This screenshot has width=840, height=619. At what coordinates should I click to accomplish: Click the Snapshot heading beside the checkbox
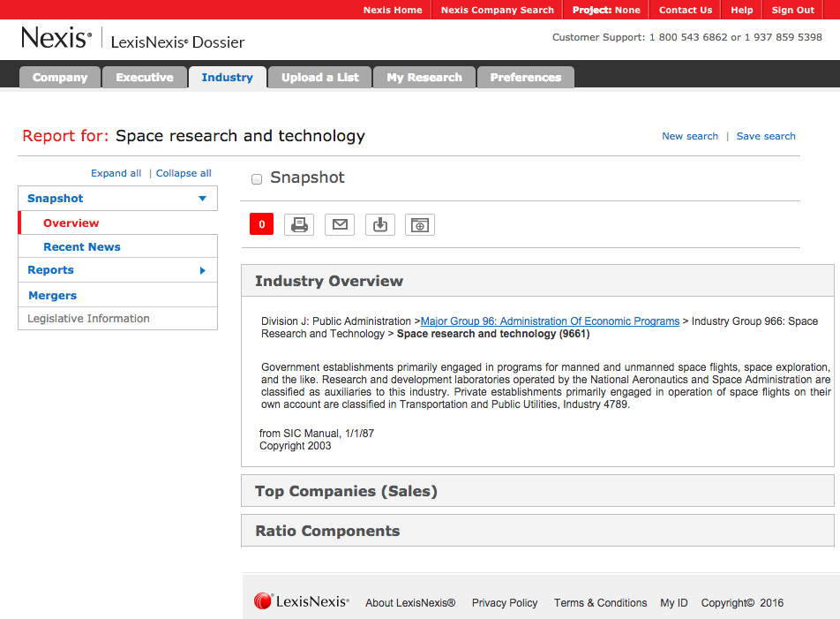307,177
